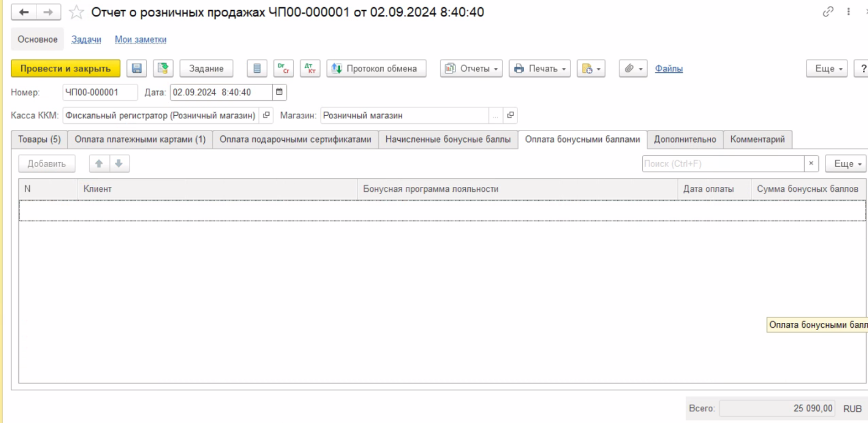Open calendar picker next to date field
This screenshot has width=868, height=423.
tap(279, 92)
